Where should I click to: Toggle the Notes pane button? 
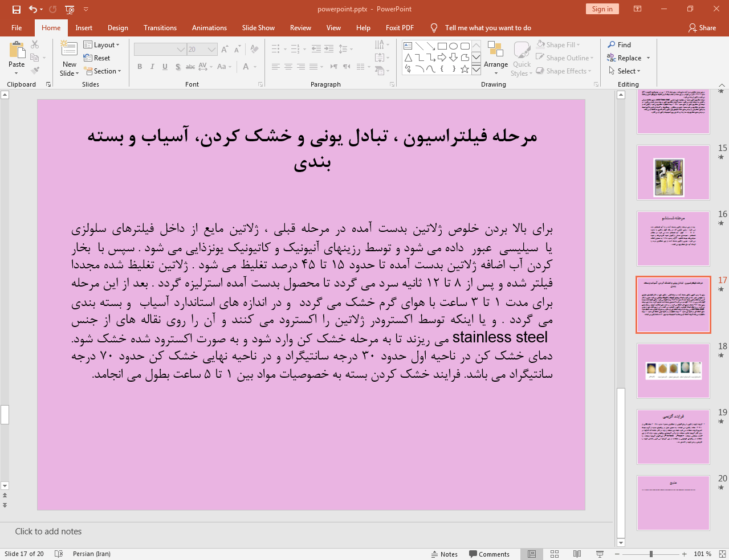[x=445, y=554]
